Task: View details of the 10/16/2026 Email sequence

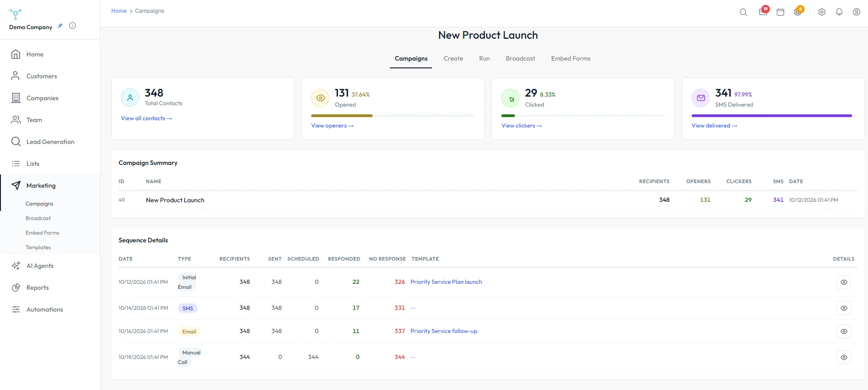Action: click(x=844, y=331)
